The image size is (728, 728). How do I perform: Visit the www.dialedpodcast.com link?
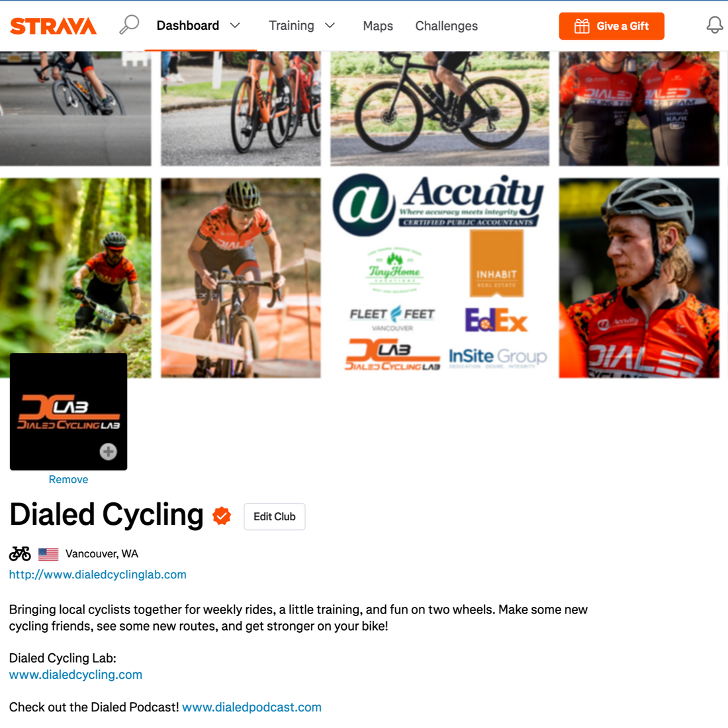tap(251, 707)
